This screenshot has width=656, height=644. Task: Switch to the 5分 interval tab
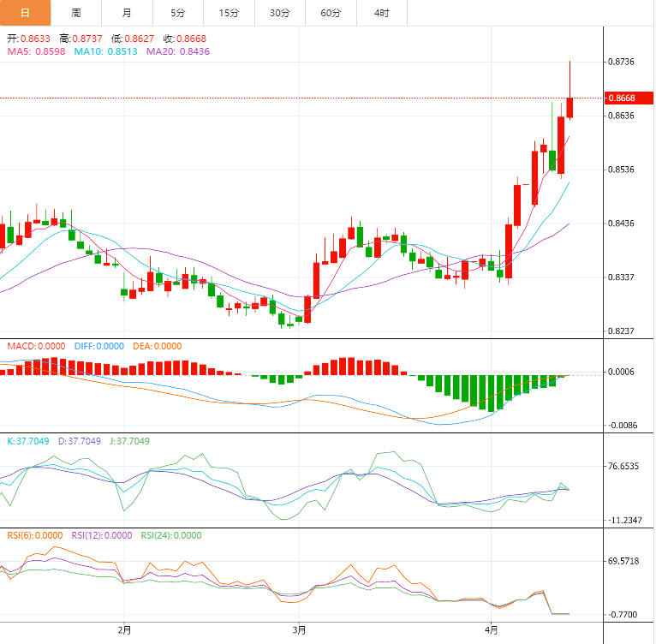[177, 13]
